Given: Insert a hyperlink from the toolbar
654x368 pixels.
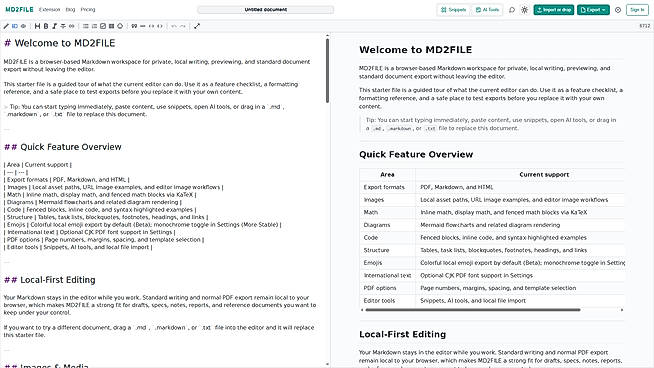Looking at the screenshot, I should click(72, 26).
